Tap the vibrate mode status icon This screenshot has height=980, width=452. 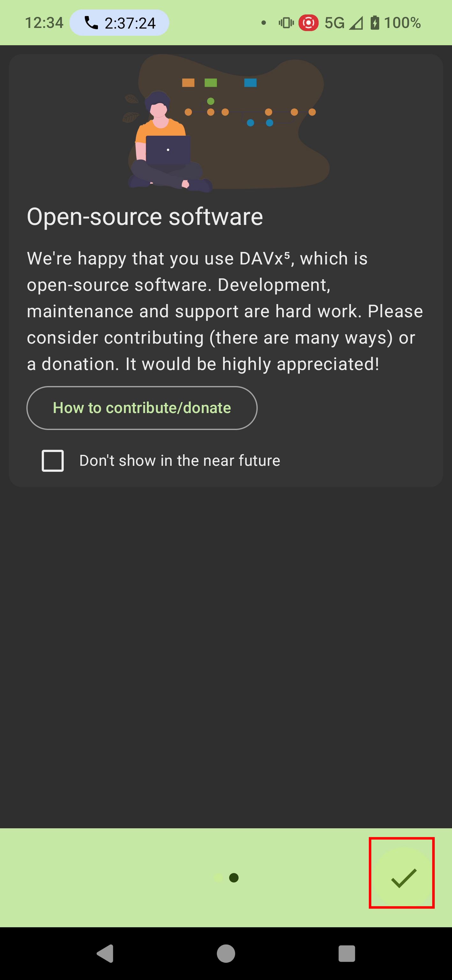pos(286,23)
